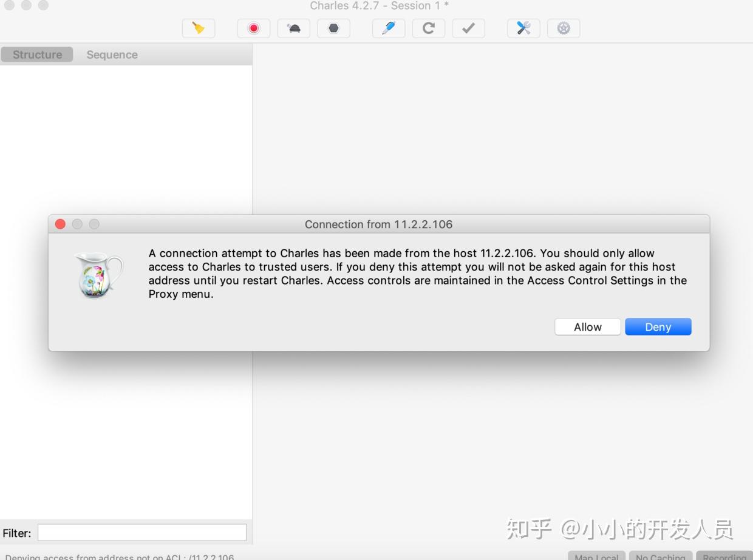
Task: Toggle throttling with the turtle icon
Action: tap(294, 28)
